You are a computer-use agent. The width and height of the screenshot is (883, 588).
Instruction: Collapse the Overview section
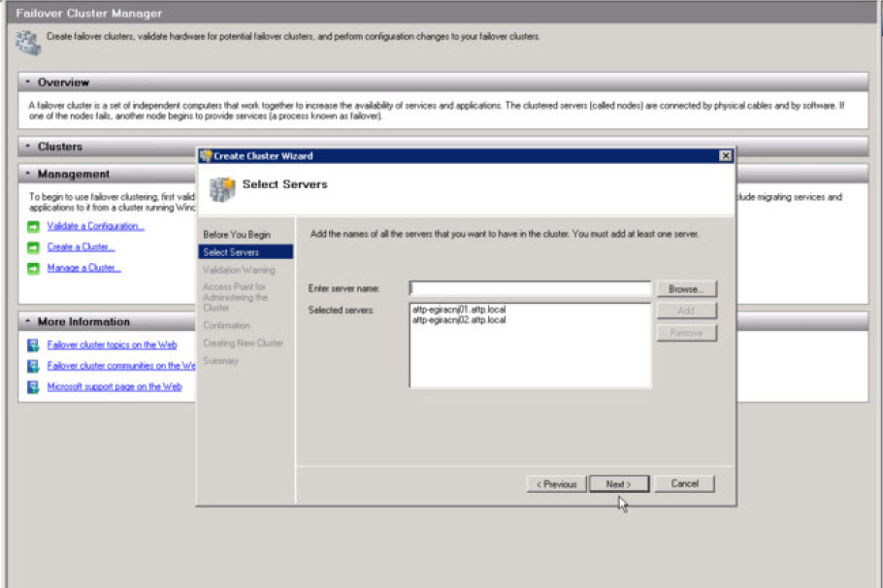[27, 82]
